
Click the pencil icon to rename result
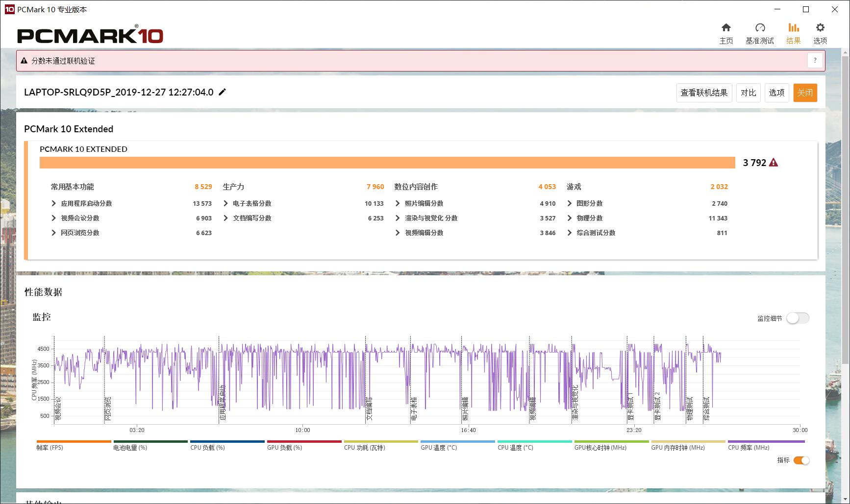pos(223,92)
